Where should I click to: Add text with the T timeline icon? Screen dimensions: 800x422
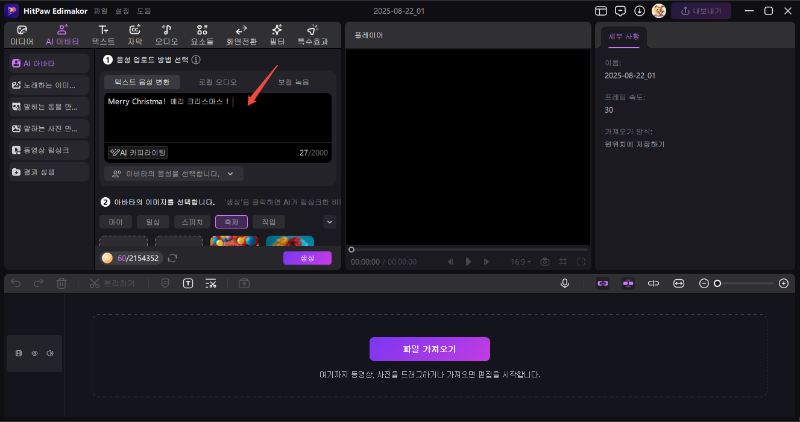click(x=188, y=283)
